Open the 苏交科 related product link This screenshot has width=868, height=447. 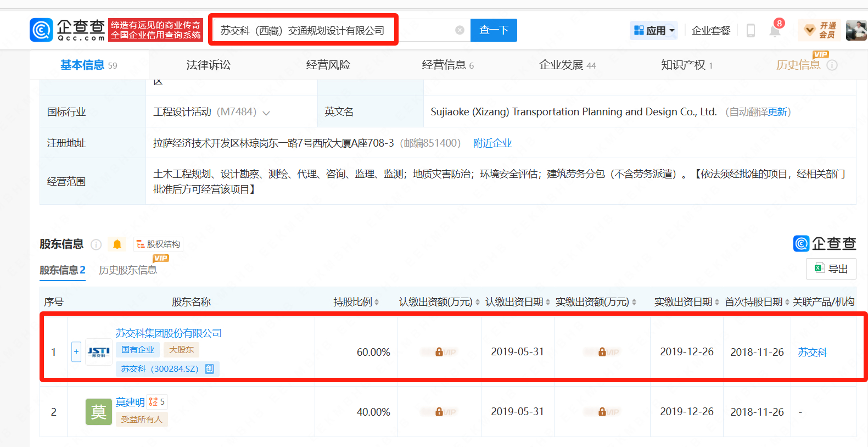pyautogui.click(x=813, y=352)
